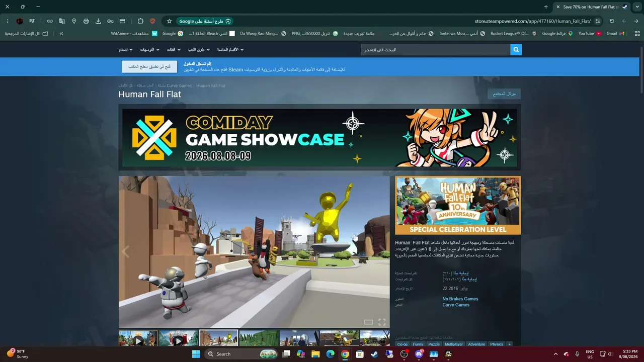Open Steam from the Windows taskbar
The width and height of the screenshot is (644, 362).
pyautogui.click(x=374, y=354)
